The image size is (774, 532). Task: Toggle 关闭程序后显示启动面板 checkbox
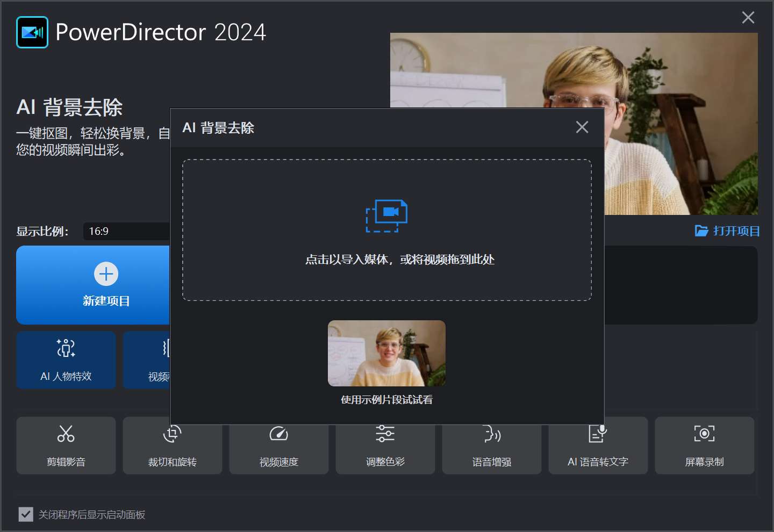pyautogui.click(x=26, y=514)
